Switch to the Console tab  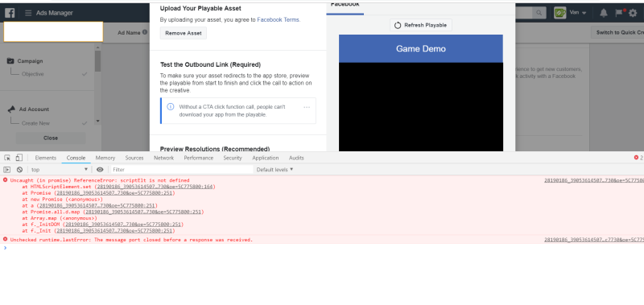point(76,158)
